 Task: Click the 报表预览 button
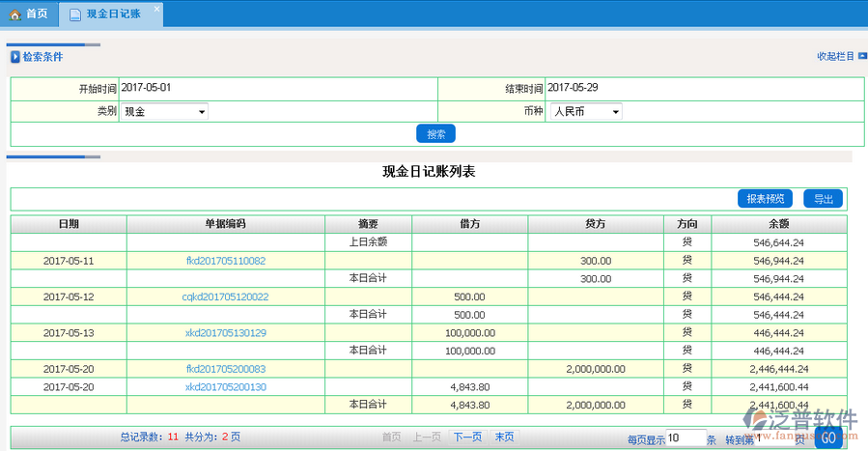[767, 199]
